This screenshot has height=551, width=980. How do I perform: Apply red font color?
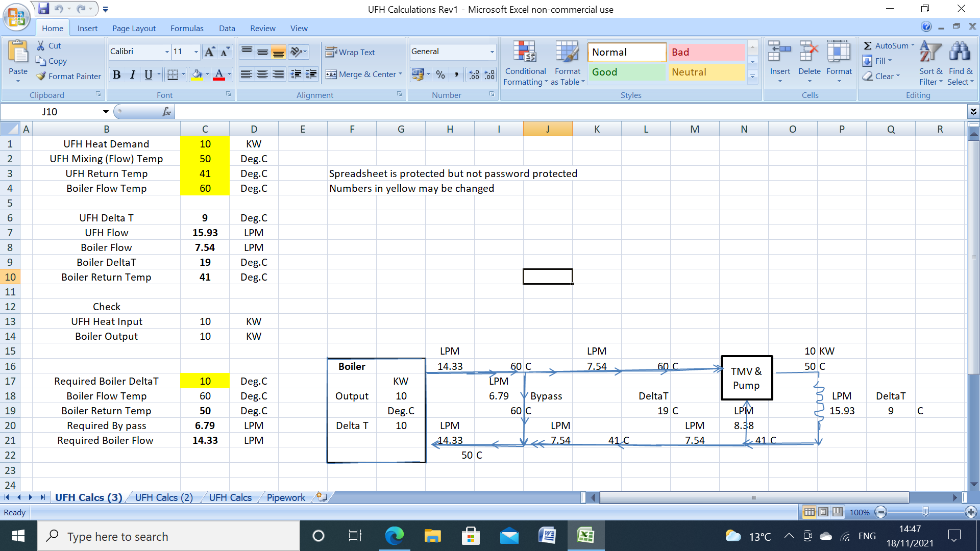click(x=219, y=74)
